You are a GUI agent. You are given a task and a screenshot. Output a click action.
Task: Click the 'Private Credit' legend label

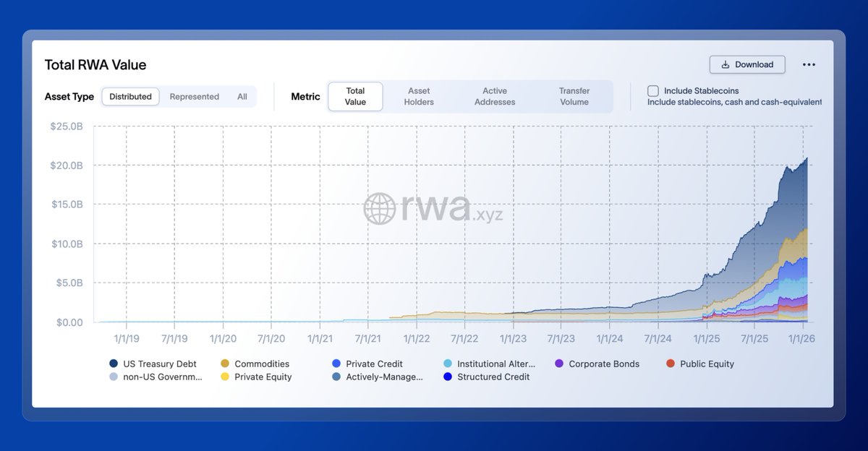tap(375, 364)
